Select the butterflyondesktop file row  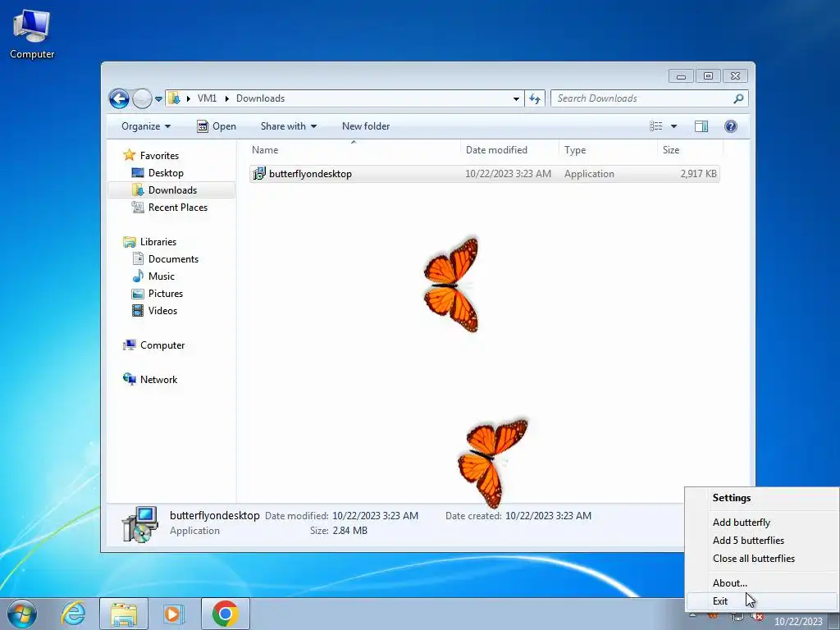point(484,174)
